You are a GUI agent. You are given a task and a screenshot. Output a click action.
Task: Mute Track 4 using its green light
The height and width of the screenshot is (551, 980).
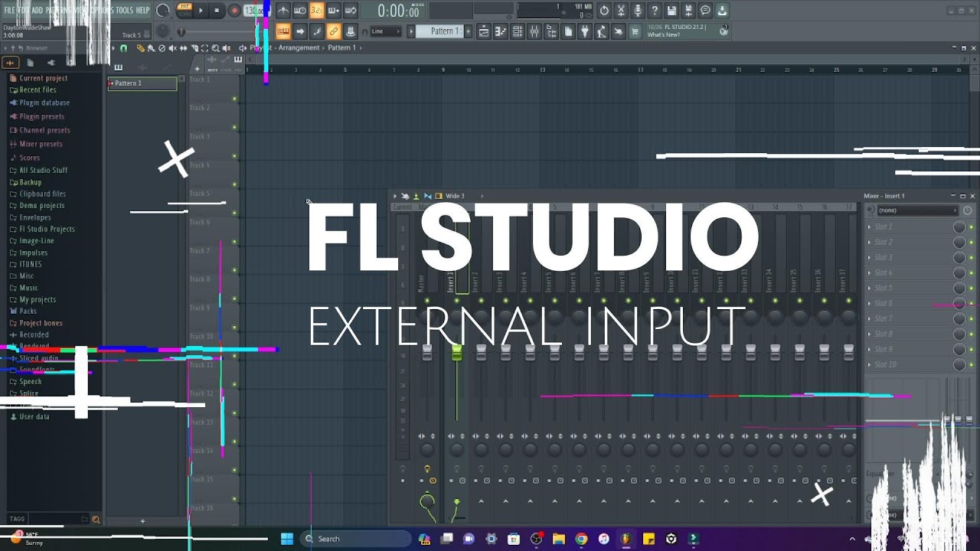[234, 184]
